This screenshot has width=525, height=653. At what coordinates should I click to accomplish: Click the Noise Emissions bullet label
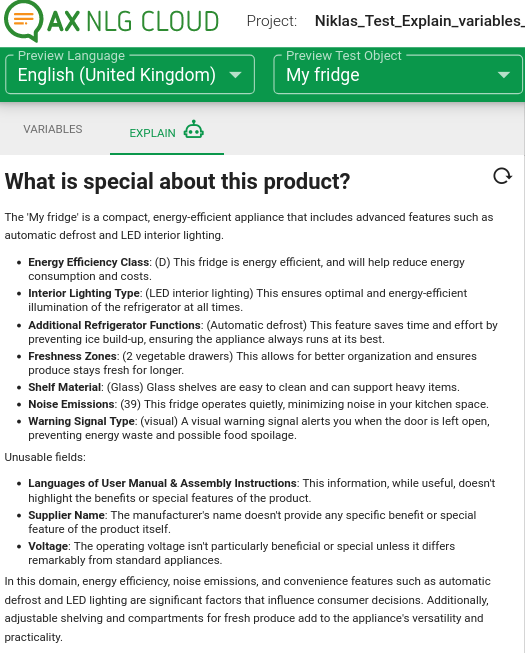pyautogui.click(x=71, y=404)
